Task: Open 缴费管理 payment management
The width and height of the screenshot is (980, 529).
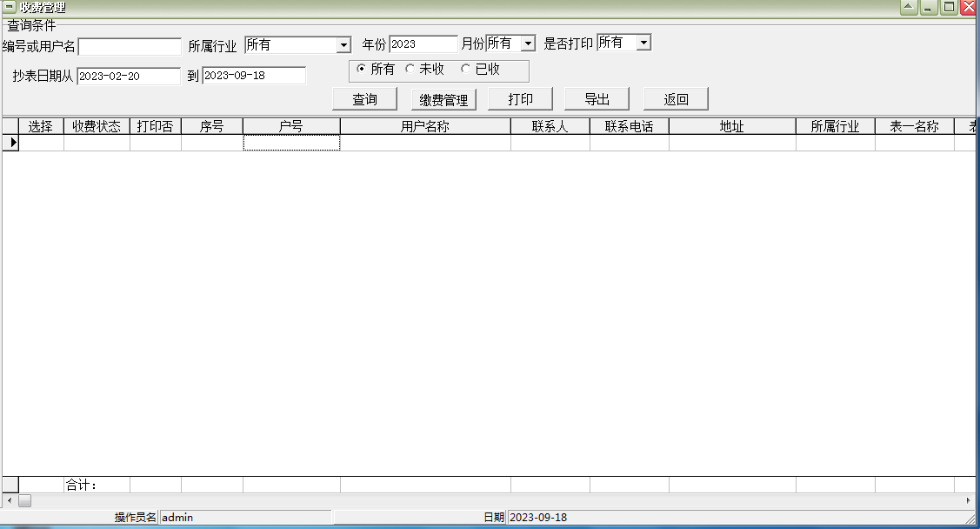Action: click(443, 100)
